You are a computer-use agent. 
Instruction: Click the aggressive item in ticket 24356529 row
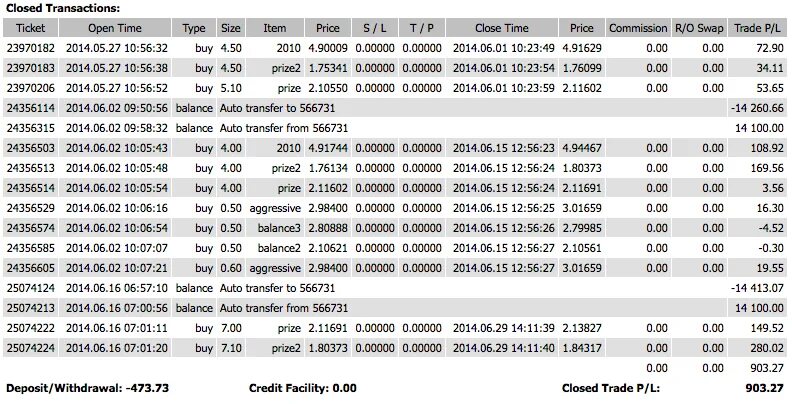point(275,208)
